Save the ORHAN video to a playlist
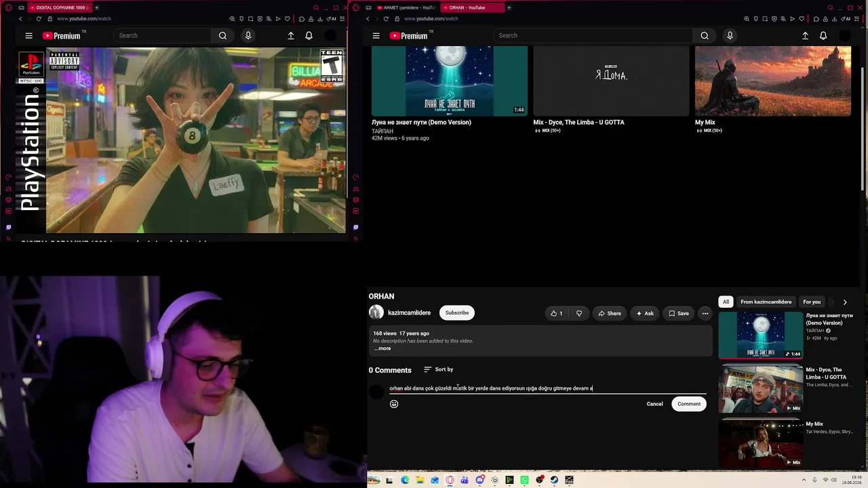Screen dimensions: 868x488 (678, 313)
